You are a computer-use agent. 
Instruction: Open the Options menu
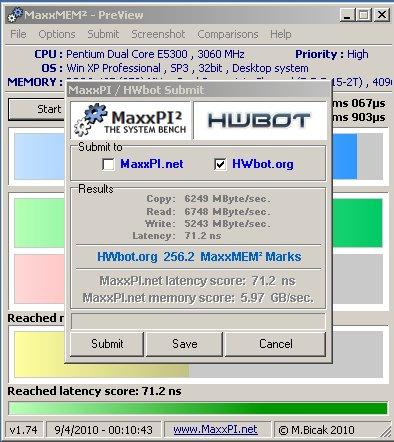57,34
